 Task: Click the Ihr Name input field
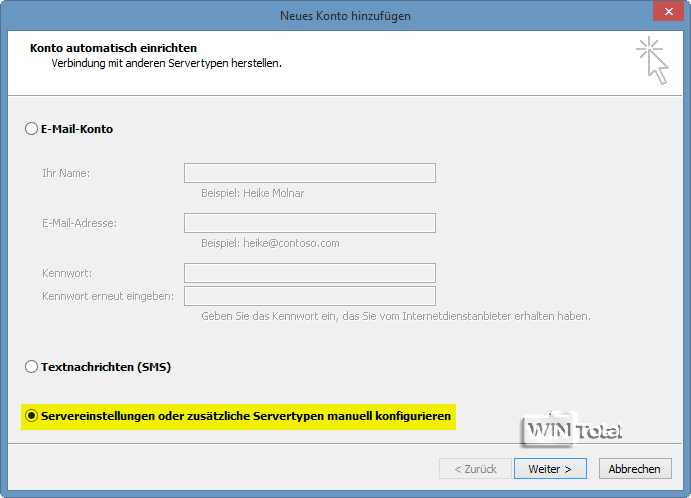click(x=310, y=173)
